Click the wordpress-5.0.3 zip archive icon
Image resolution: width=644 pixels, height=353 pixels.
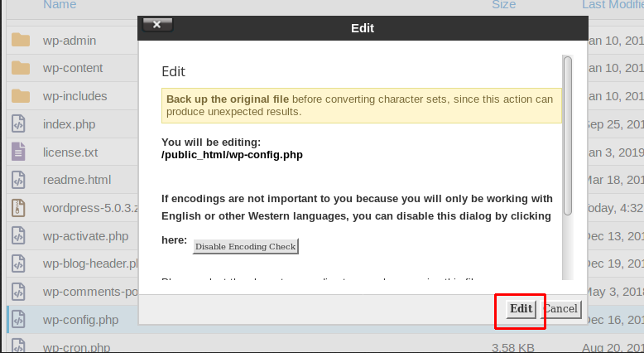pyautogui.click(x=18, y=208)
